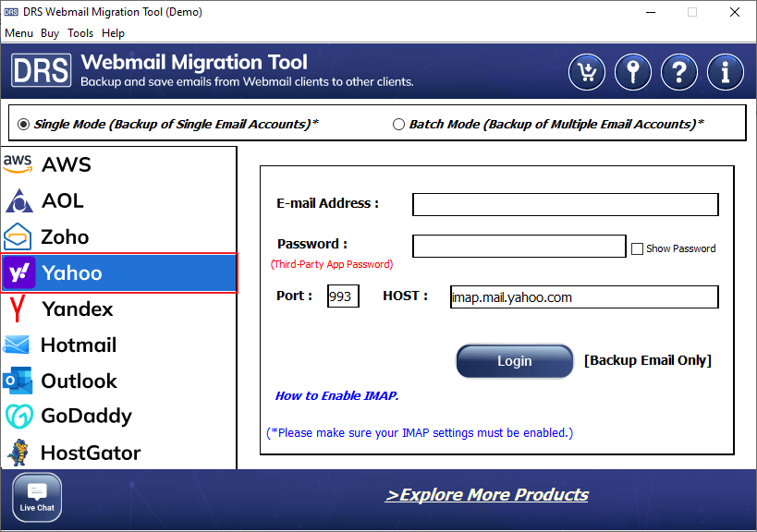Open the How to Enable IMAP link

pos(336,395)
